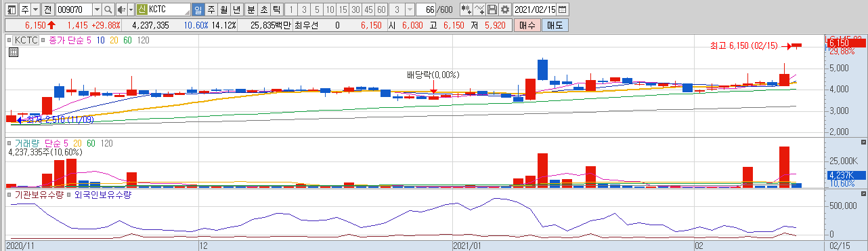The width and height of the screenshot is (868, 251).
Task: Choose the 3 interval button next to 1
Action: 303,9
